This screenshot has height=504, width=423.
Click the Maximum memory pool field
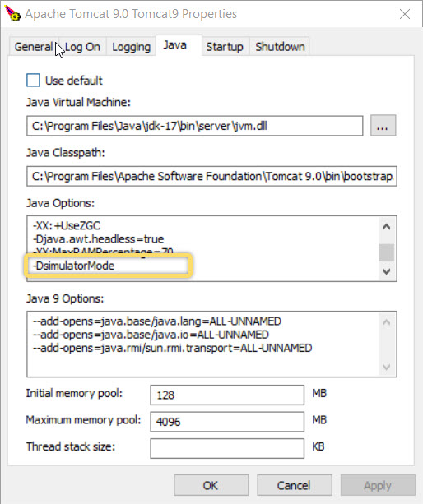click(227, 422)
